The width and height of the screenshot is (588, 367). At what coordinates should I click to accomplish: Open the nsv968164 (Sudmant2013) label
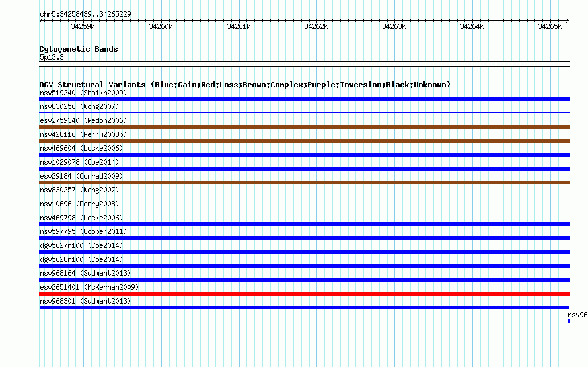pos(85,273)
